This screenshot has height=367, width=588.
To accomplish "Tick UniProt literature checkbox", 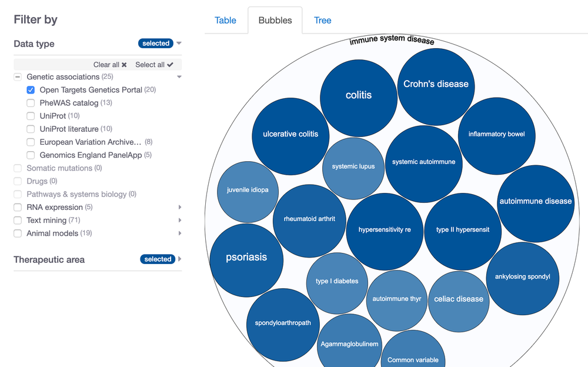I will [31, 129].
